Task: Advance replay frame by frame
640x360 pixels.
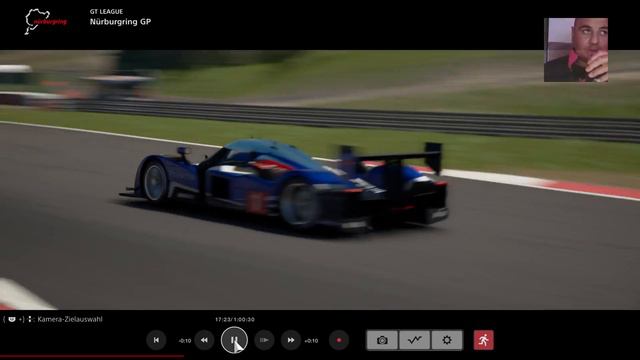Action: tap(264, 340)
